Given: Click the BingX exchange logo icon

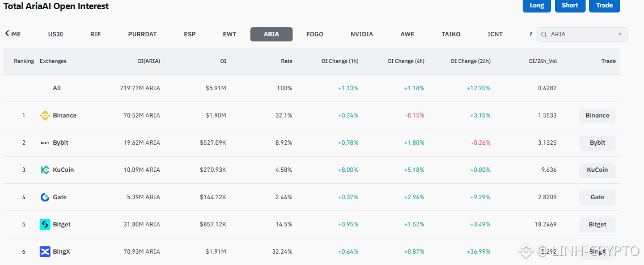Looking at the screenshot, I should point(45,251).
